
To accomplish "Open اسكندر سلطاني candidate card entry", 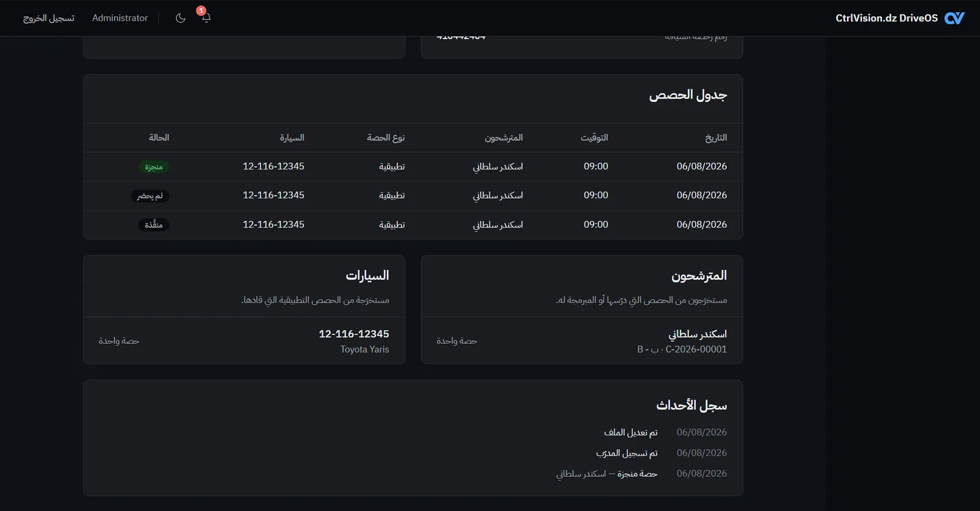I will (582, 341).
